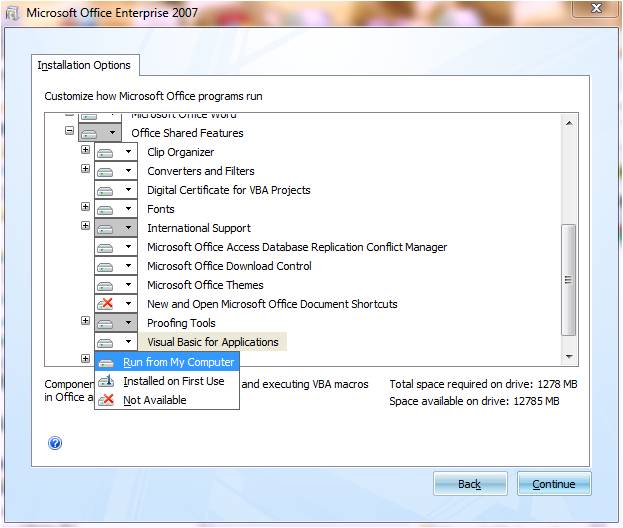
Task: Select the Digital Certificate for VBA Projects row
Action: pos(228,190)
